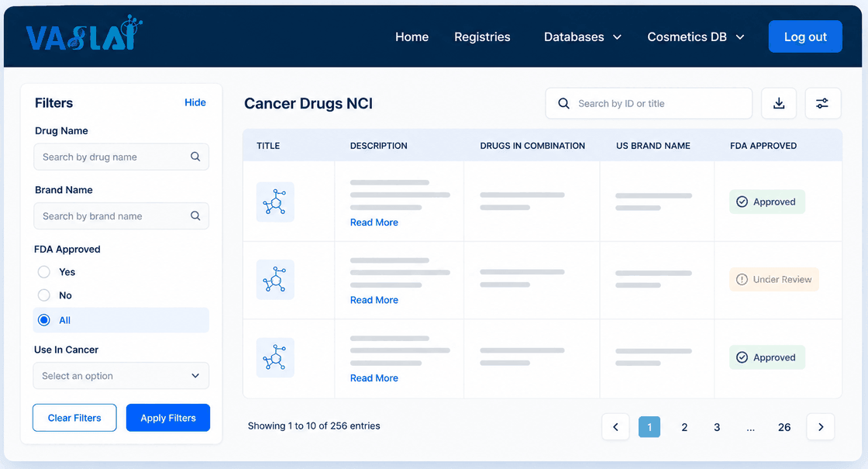This screenshot has height=469, width=868.
Task: Click FDA APPROVED column header
Action: pyautogui.click(x=763, y=146)
